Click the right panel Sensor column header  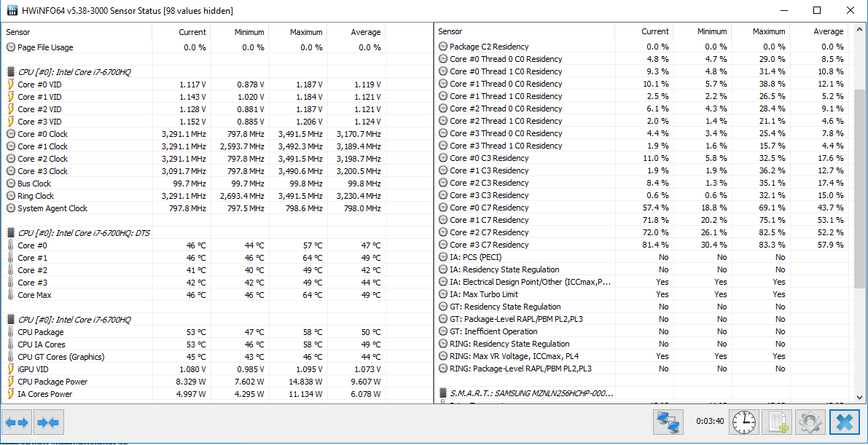tap(524, 31)
